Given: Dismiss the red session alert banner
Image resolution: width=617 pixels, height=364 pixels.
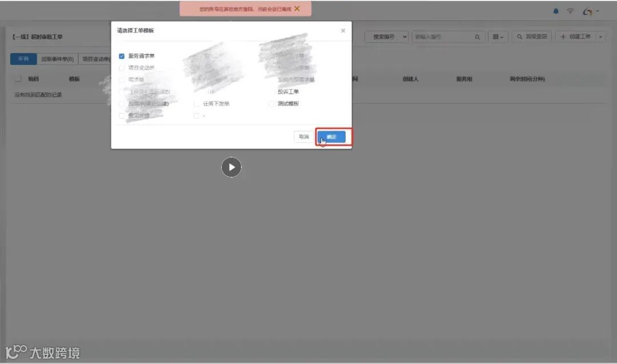Looking at the screenshot, I should pyautogui.click(x=297, y=8).
